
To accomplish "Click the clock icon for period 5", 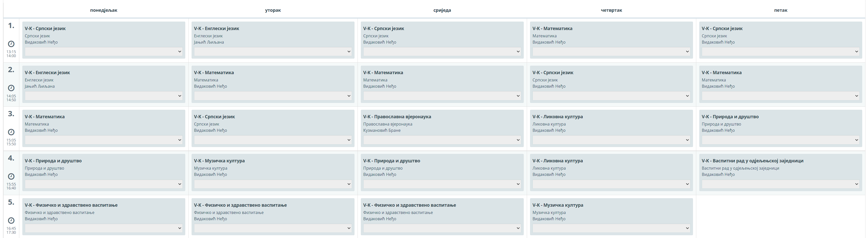I will 11,220.
